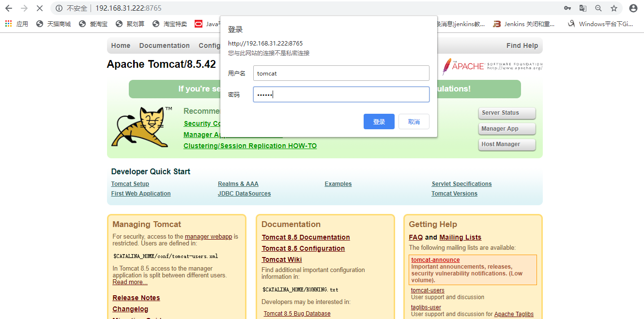Click the 密码 password field
Screen dimensions: 644x319
point(341,94)
